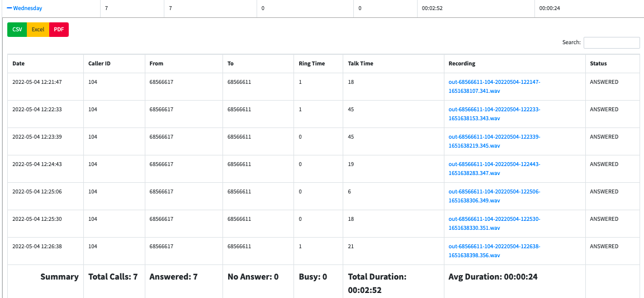Export the table to Excel
This screenshot has height=298, width=644.
(x=38, y=30)
